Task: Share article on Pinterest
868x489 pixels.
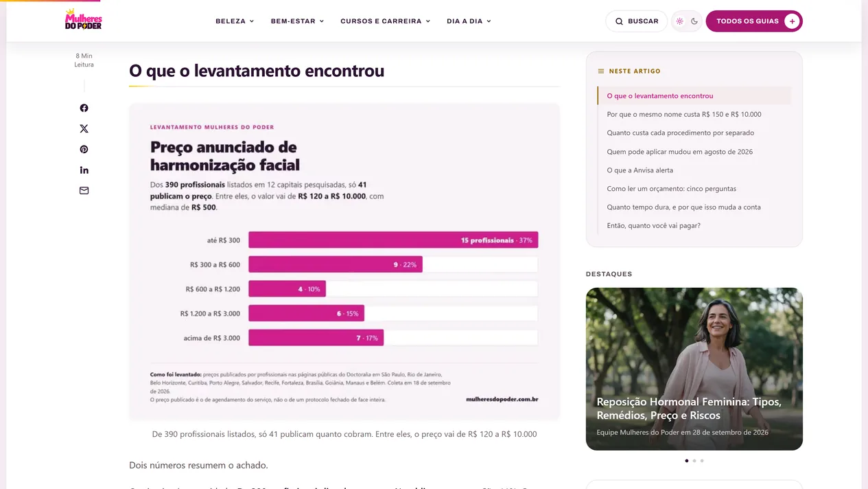Action: (84, 149)
